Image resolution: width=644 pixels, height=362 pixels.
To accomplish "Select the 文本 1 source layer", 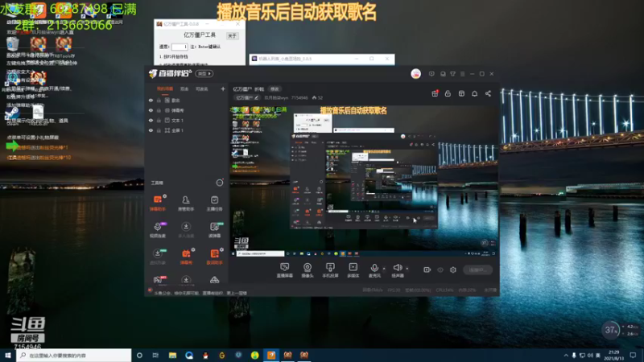I will 186,120.
